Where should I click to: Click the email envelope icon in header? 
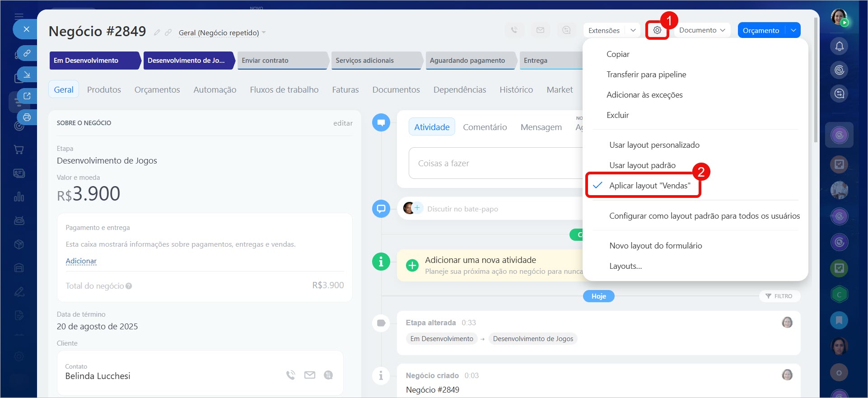coord(540,30)
